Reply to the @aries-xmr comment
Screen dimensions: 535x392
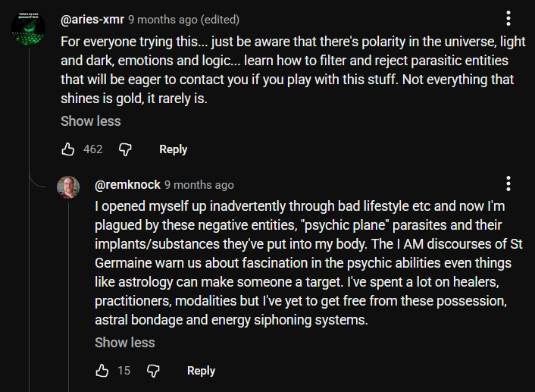(174, 149)
